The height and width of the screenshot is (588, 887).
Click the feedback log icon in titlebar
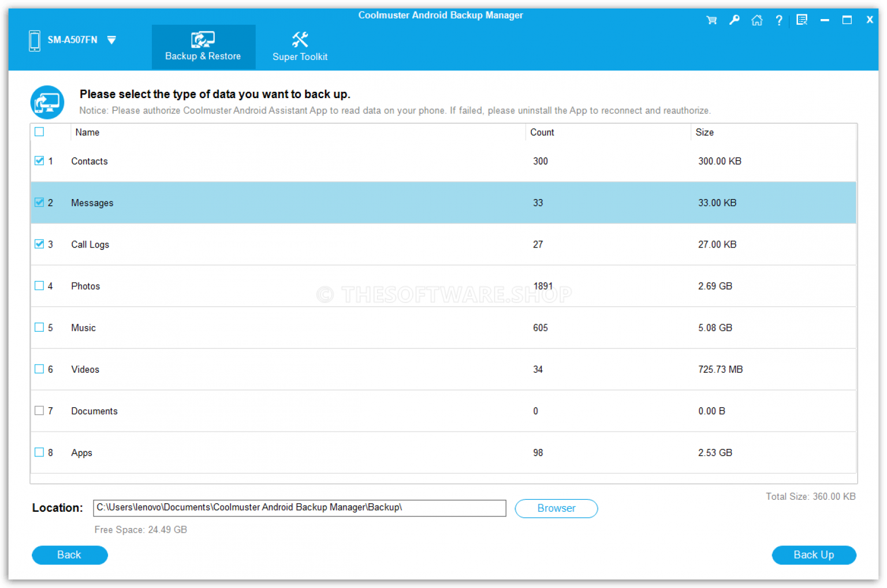(x=802, y=20)
